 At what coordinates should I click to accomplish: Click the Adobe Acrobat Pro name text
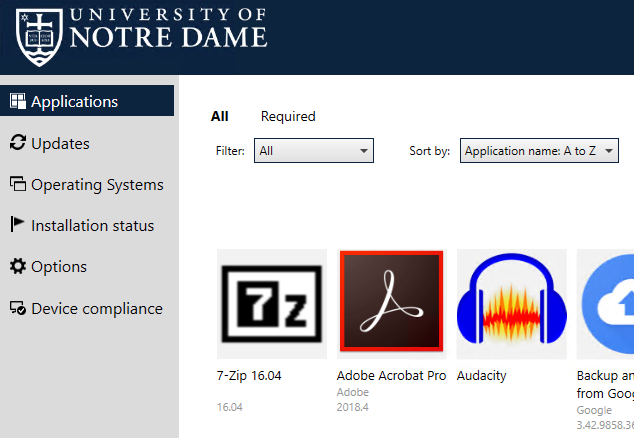[x=391, y=376]
